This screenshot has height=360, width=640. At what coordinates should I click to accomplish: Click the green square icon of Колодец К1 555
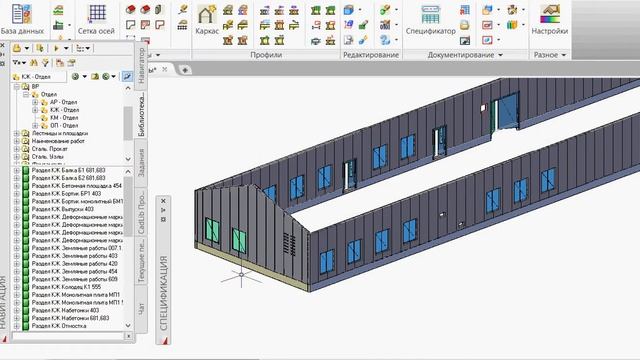click(x=26, y=287)
